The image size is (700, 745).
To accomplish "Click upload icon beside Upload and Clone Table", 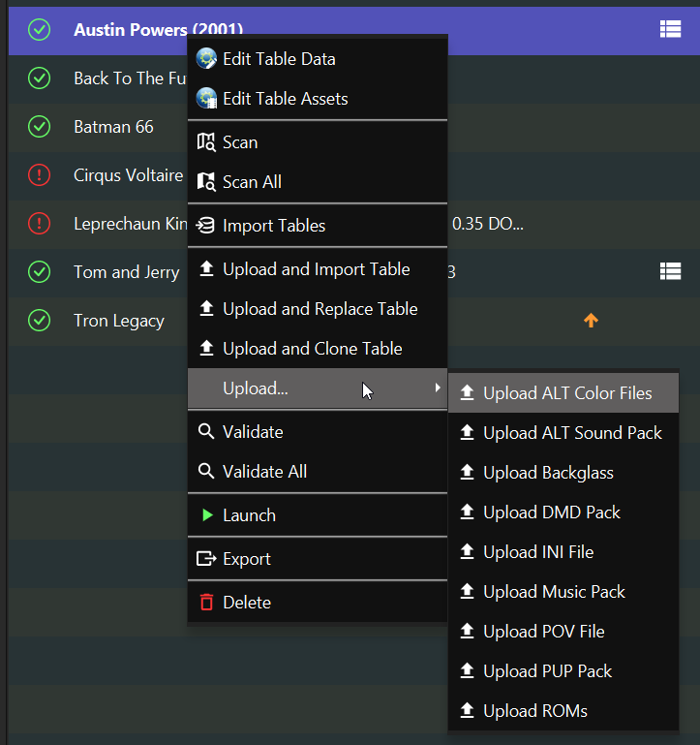I will pos(206,348).
